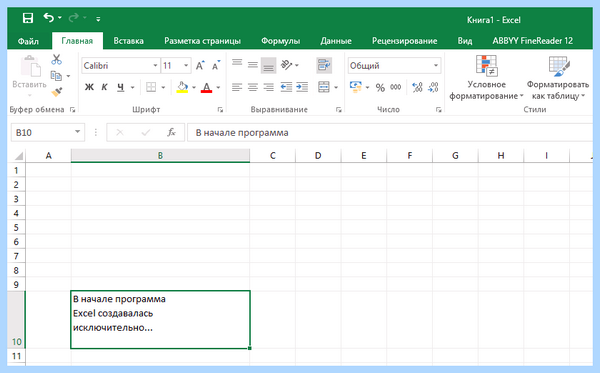The image size is (600, 373).
Task: Open font color palette arrow
Action: point(218,88)
